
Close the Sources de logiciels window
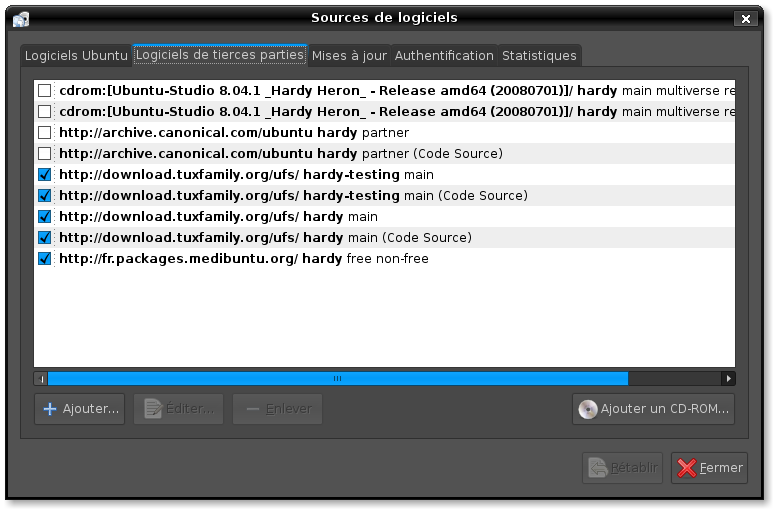coord(746,18)
